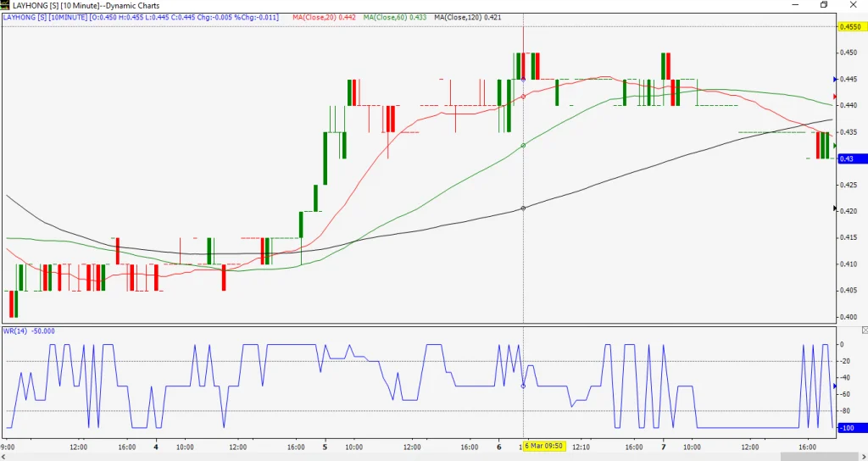Click the blue WR arrow on indicator axis
868x461 pixels.
coord(835,386)
